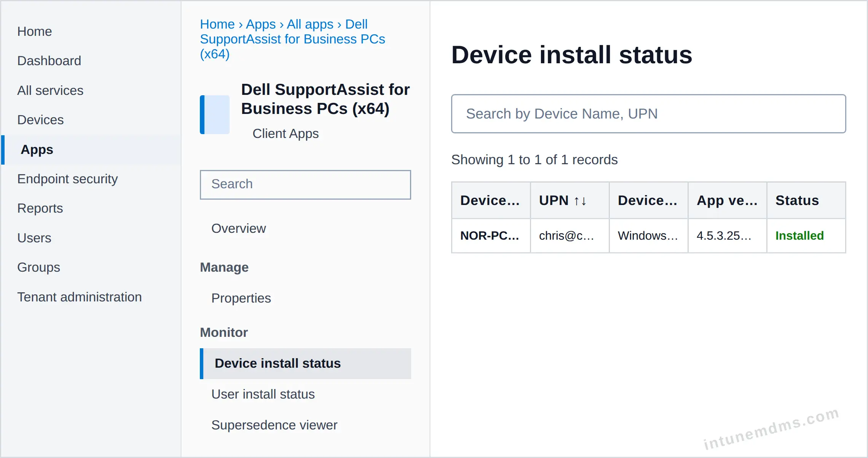This screenshot has height=458, width=868.
Task: Select Device install status menu item
Action: (x=305, y=364)
